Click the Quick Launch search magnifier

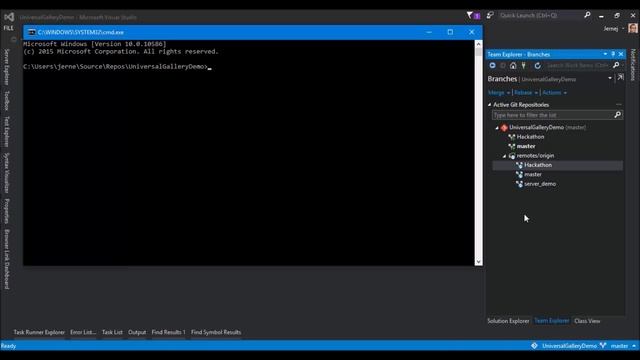point(587,15)
